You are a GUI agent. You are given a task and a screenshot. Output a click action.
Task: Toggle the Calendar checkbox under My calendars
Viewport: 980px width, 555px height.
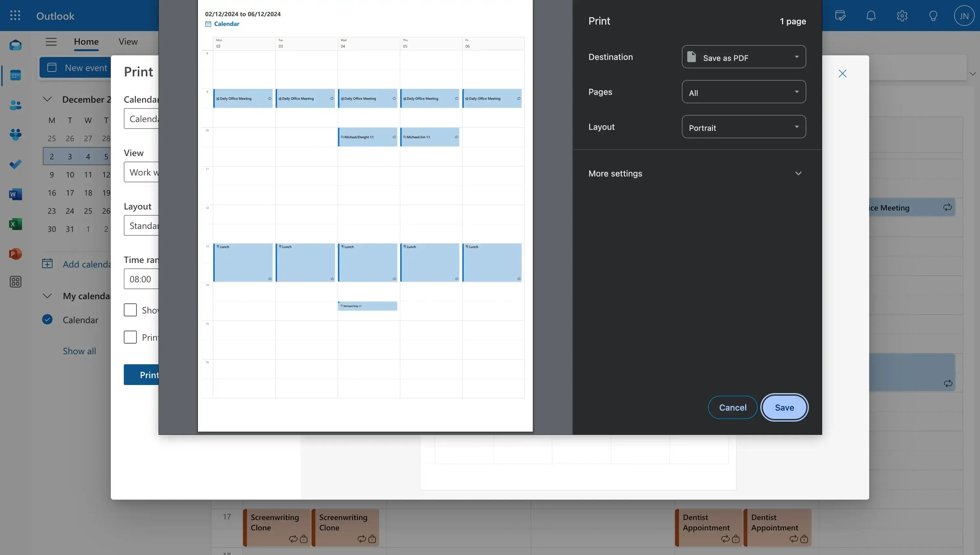tap(47, 319)
